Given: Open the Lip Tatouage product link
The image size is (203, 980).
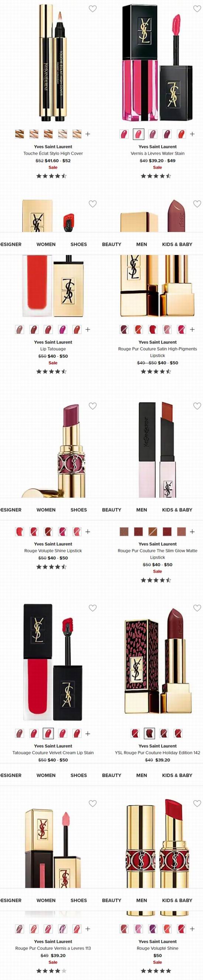Looking at the screenshot, I should tap(53, 349).
